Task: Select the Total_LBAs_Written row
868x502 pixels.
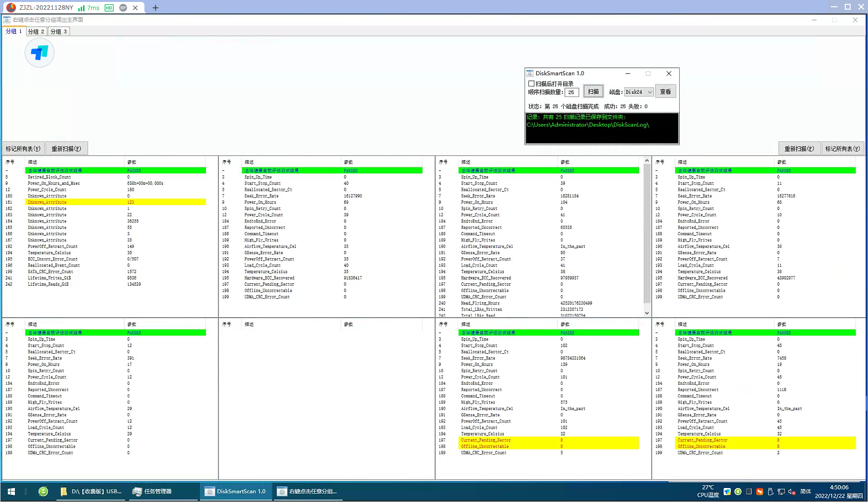Action: pyautogui.click(x=539, y=309)
